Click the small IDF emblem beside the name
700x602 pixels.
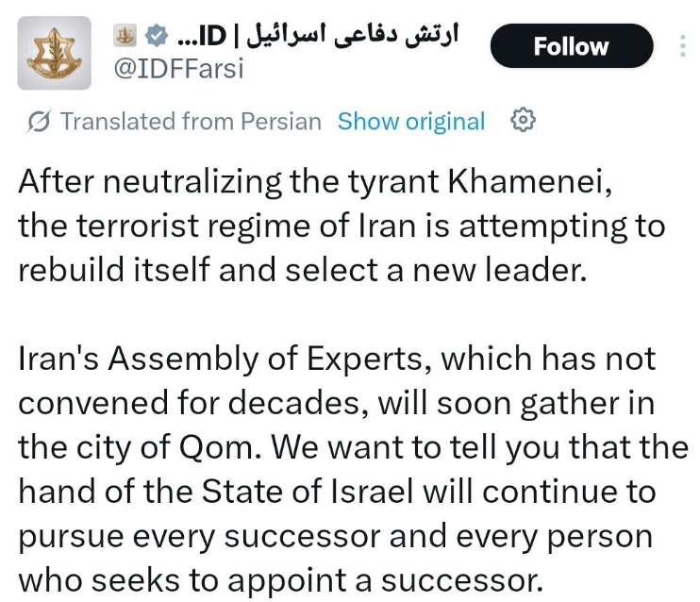(125, 34)
